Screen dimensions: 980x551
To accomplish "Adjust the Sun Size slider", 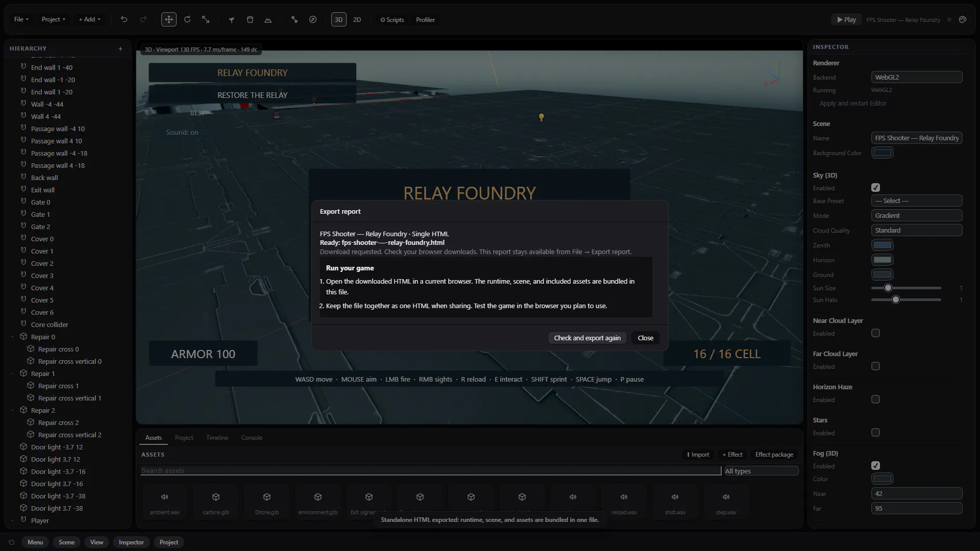I will (x=906, y=288).
